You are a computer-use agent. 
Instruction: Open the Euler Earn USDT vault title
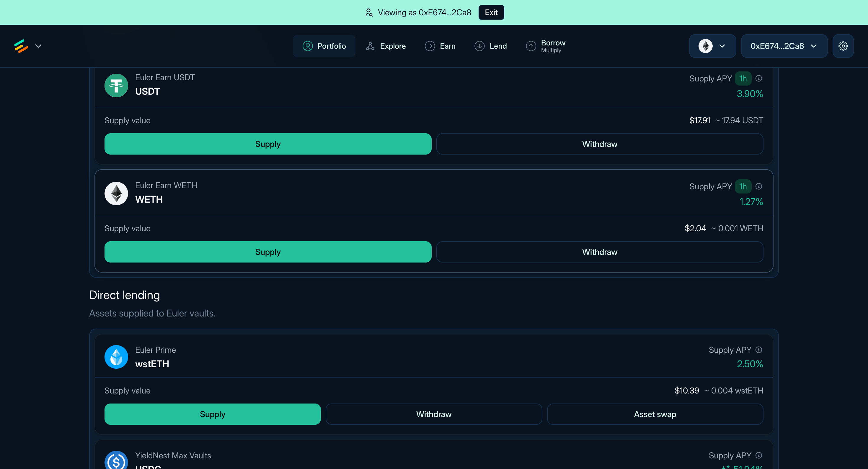165,78
